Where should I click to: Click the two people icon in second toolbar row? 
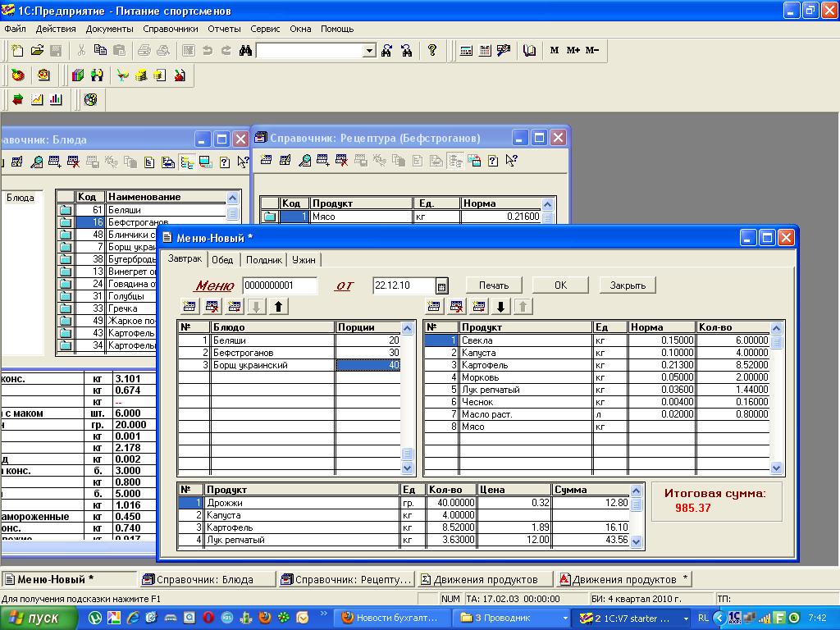pos(97,75)
